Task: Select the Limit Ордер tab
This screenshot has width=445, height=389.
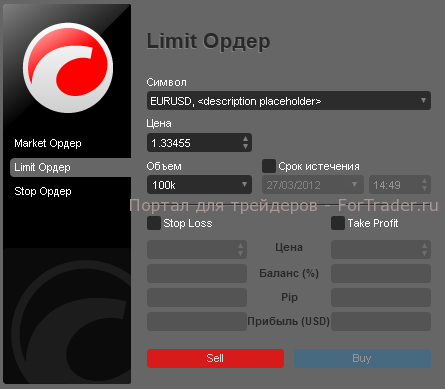Action: click(70, 167)
